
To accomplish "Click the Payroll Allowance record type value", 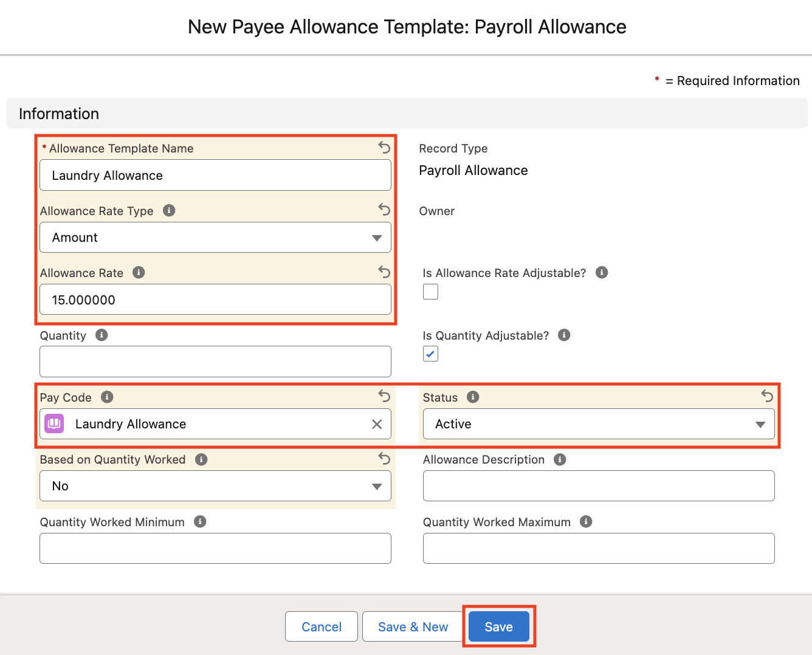I will tap(473, 170).
